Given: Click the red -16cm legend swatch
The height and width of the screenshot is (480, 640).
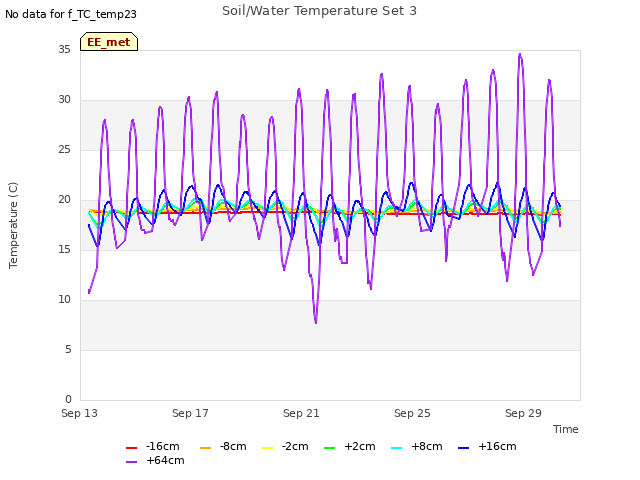Looking at the screenshot, I should 131,448.
